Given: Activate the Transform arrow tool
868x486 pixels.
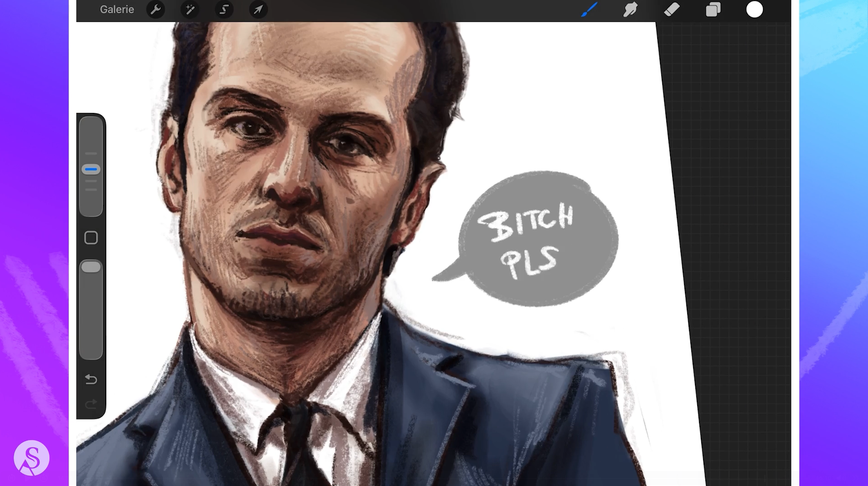Looking at the screenshot, I should [x=258, y=10].
